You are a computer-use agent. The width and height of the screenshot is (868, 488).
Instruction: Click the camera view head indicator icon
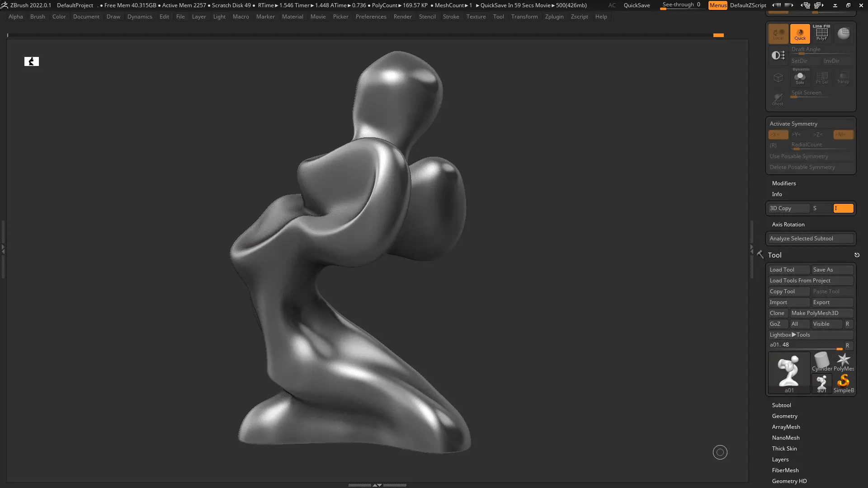coord(32,61)
